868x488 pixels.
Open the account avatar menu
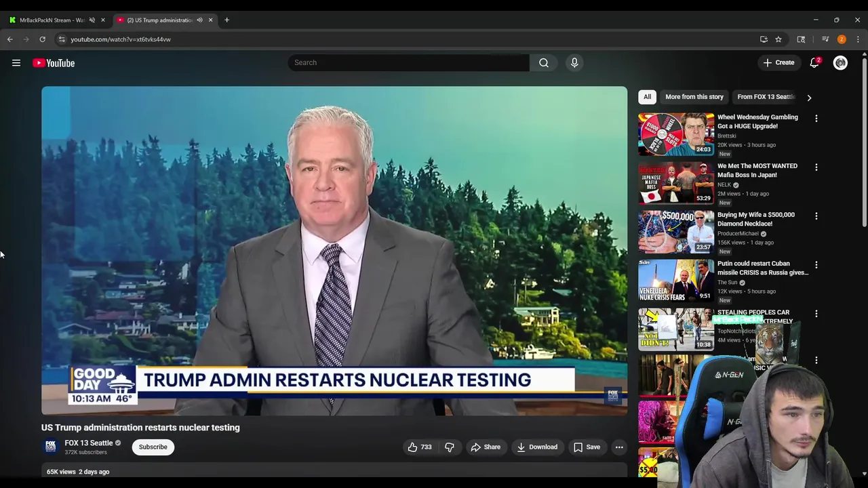coord(840,63)
